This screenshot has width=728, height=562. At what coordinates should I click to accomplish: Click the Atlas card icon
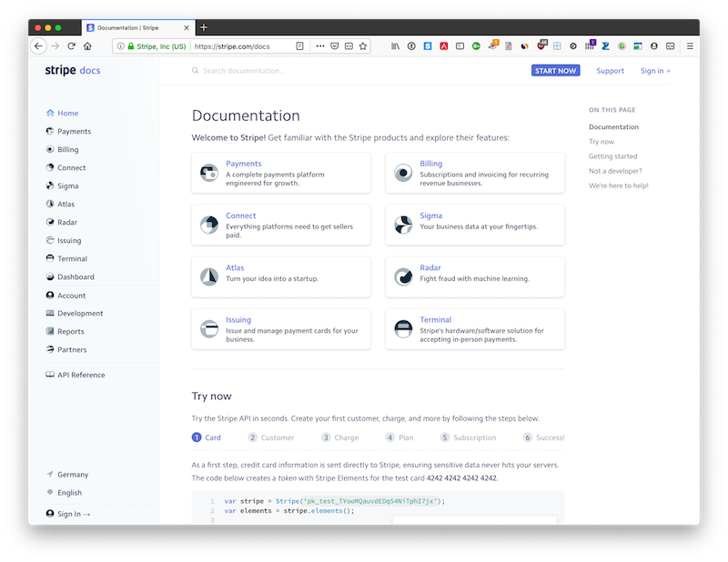point(209,277)
